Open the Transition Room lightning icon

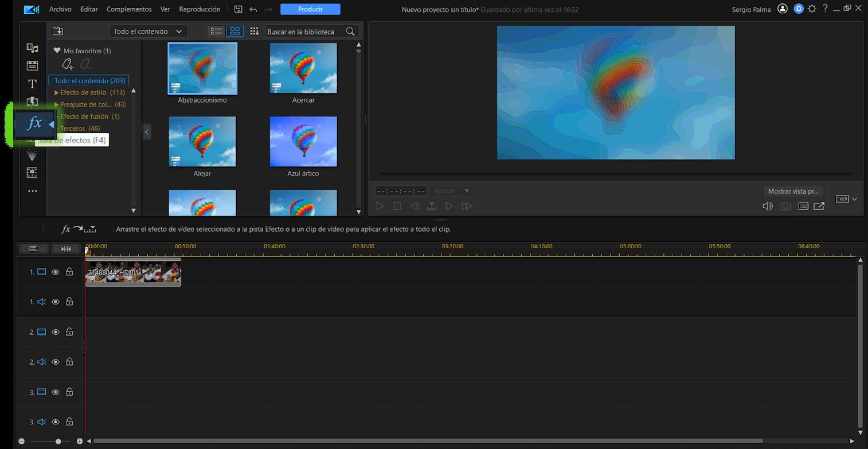click(x=32, y=101)
